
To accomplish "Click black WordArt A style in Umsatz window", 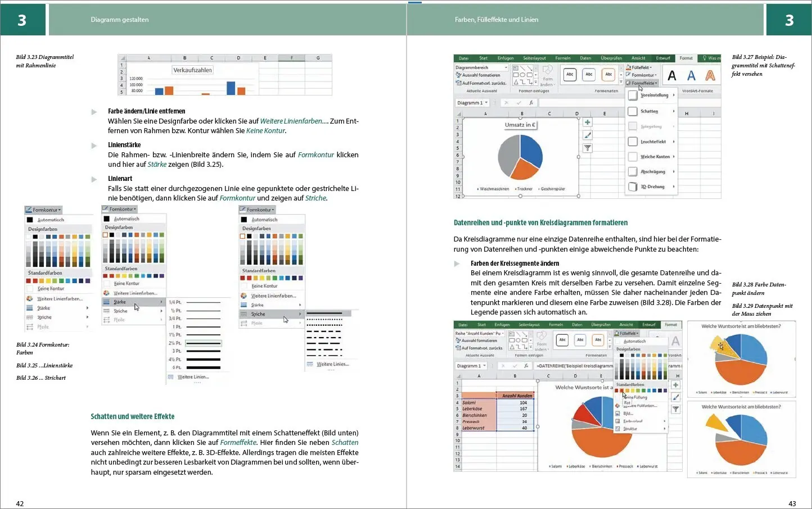I will [672, 75].
